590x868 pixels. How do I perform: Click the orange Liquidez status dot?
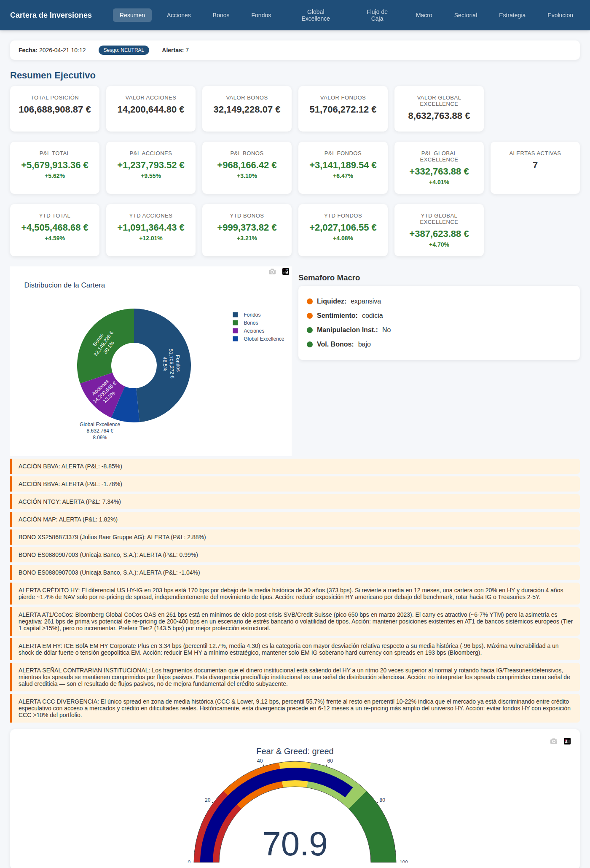pyautogui.click(x=310, y=301)
